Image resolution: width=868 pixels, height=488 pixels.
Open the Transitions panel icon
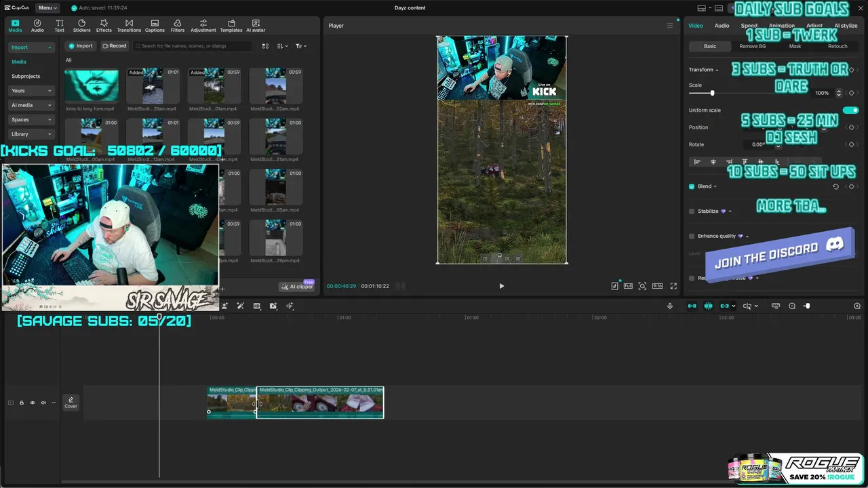coord(129,26)
